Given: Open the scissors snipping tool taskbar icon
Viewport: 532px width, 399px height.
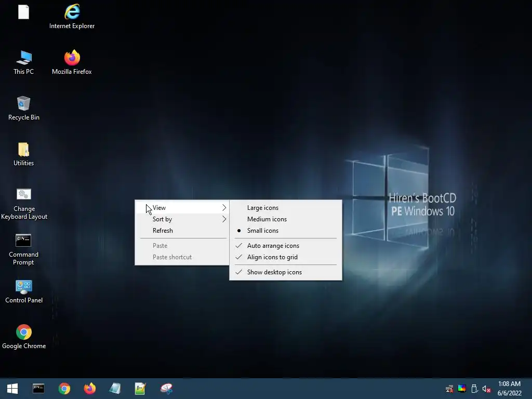Looking at the screenshot, I should [166, 389].
